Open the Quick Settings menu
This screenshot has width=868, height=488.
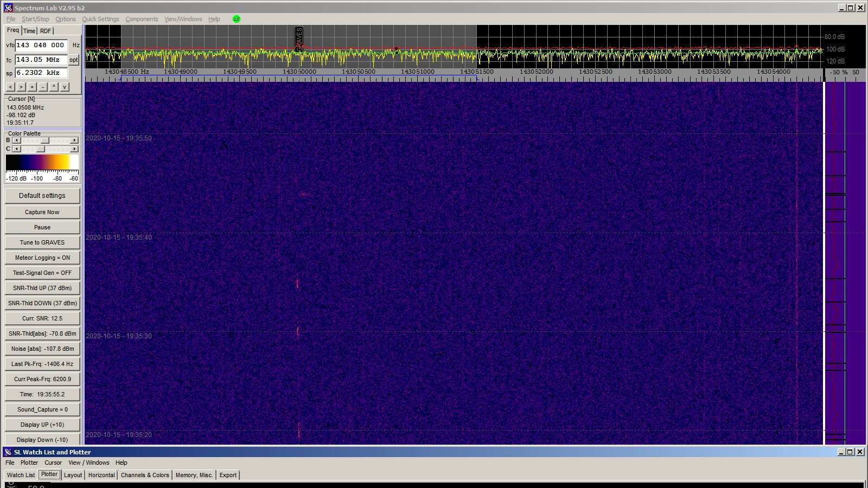coord(100,19)
